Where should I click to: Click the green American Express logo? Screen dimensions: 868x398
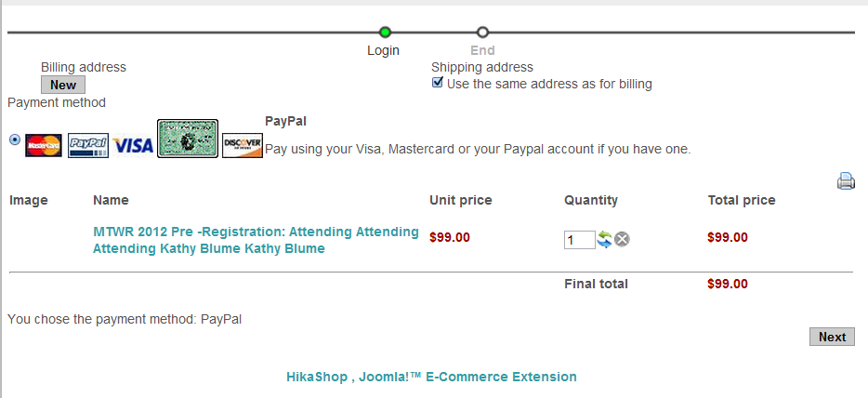click(x=188, y=139)
